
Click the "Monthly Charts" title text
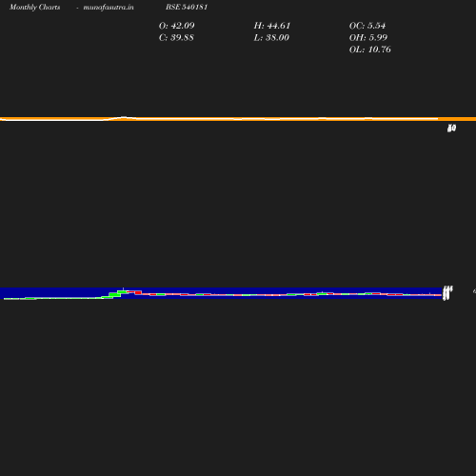tap(35, 7)
